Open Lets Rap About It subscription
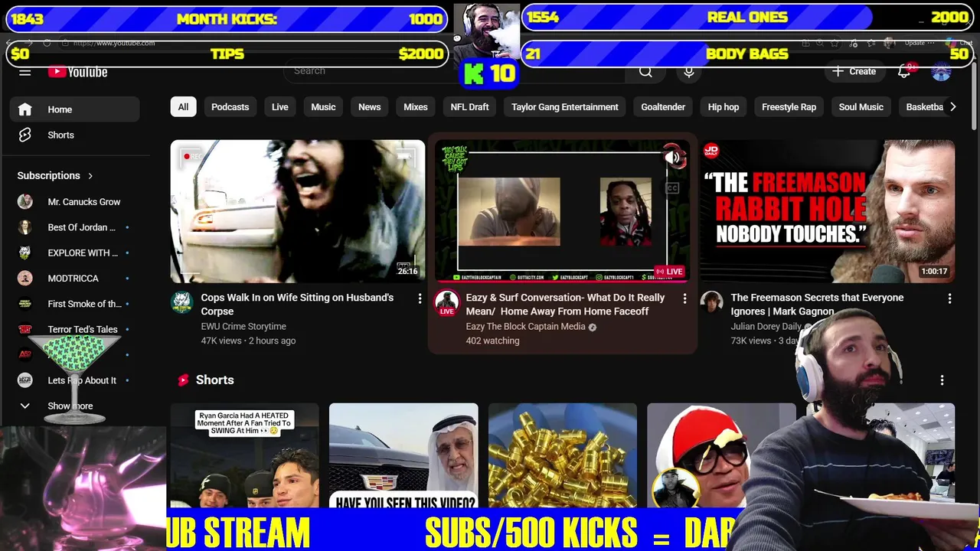980x551 pixels. (74, 380)
